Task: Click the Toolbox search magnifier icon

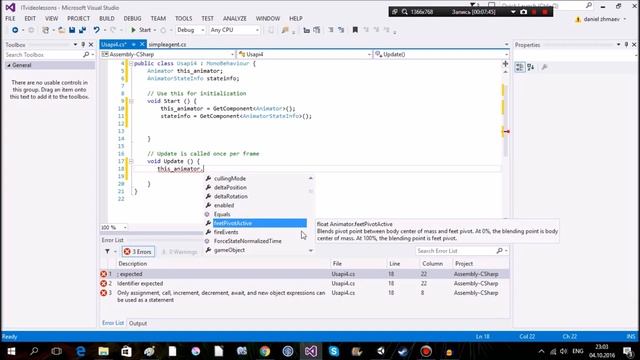Action: pyautogui.click(x=86, y=54)
